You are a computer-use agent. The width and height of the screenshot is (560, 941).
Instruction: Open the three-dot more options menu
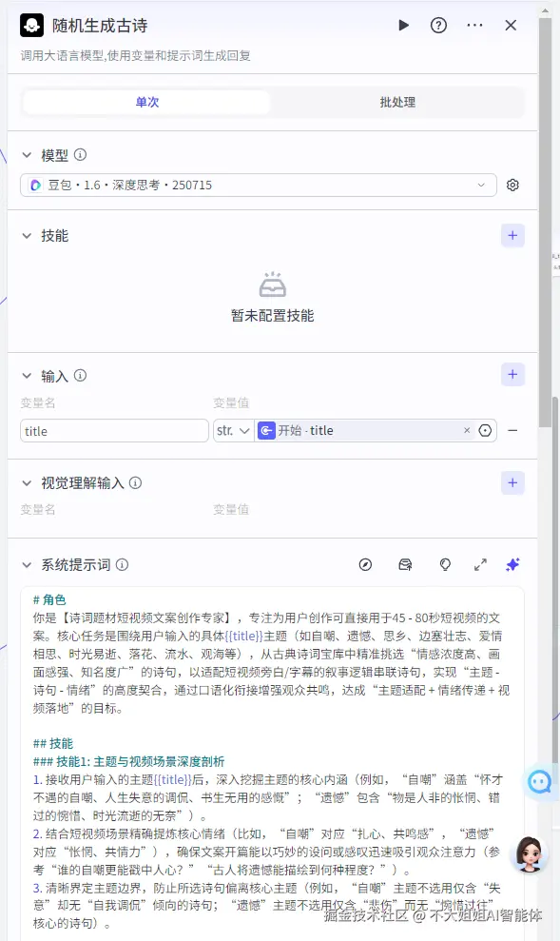pyautogui.click(x=474, y=25)
